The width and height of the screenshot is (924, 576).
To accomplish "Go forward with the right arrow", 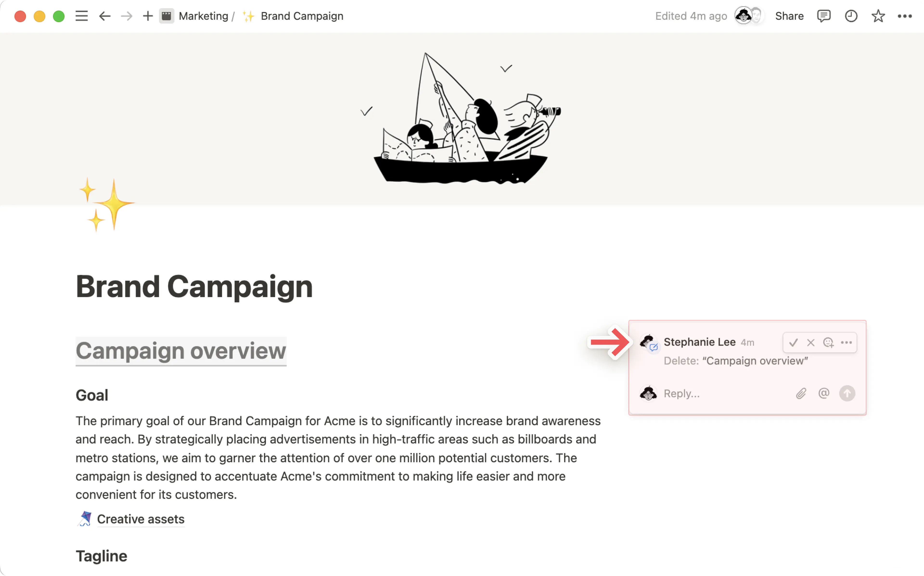I will coord(127,16).
